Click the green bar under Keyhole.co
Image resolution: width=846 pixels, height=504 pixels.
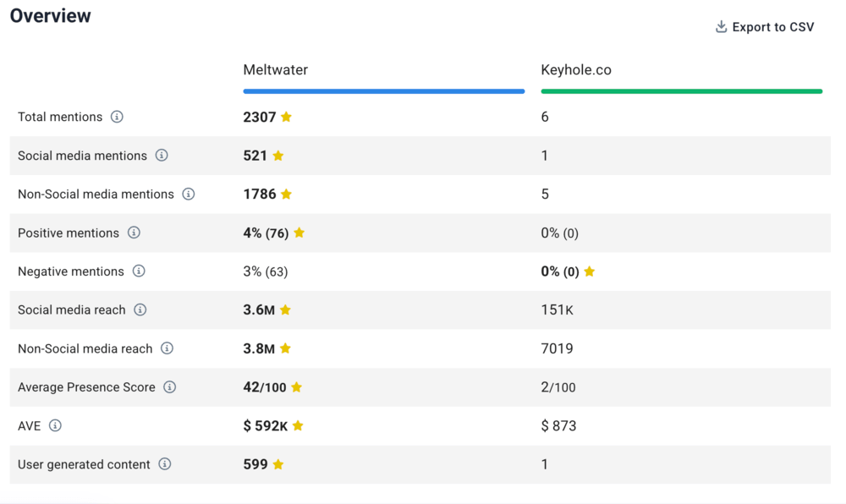point(681,90)
